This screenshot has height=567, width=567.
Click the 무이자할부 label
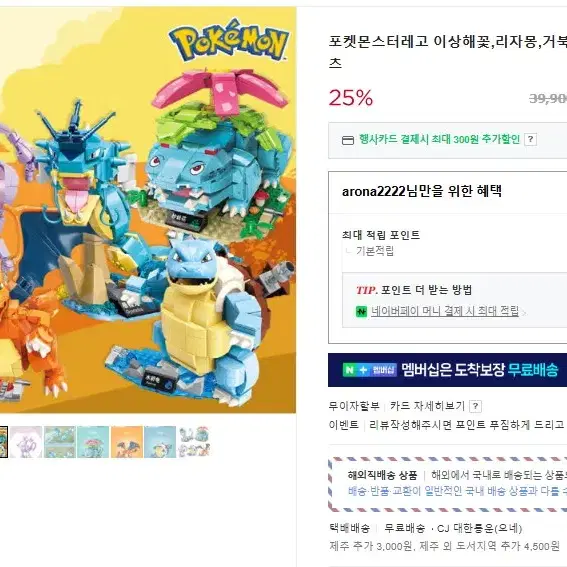(354, 406)
